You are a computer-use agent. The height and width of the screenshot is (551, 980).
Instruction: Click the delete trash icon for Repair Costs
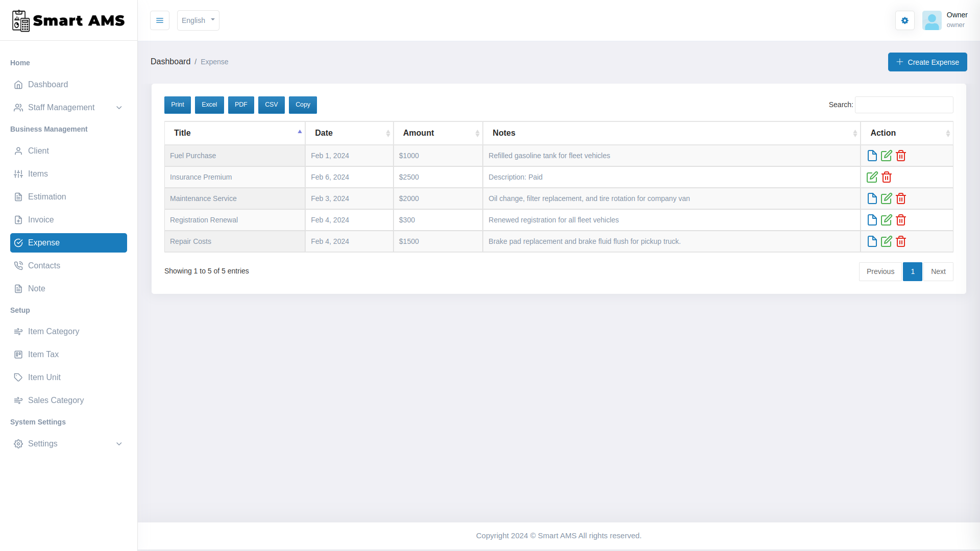(900, 241)
